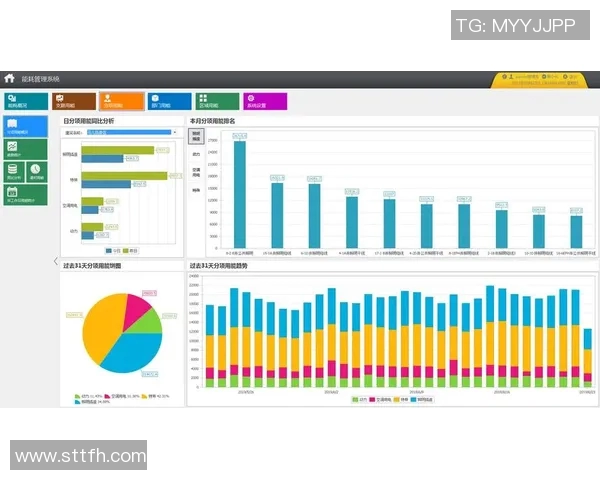Open the magenta system settings tile
This screenshot has height=480, width=600.
click(264, 101)
